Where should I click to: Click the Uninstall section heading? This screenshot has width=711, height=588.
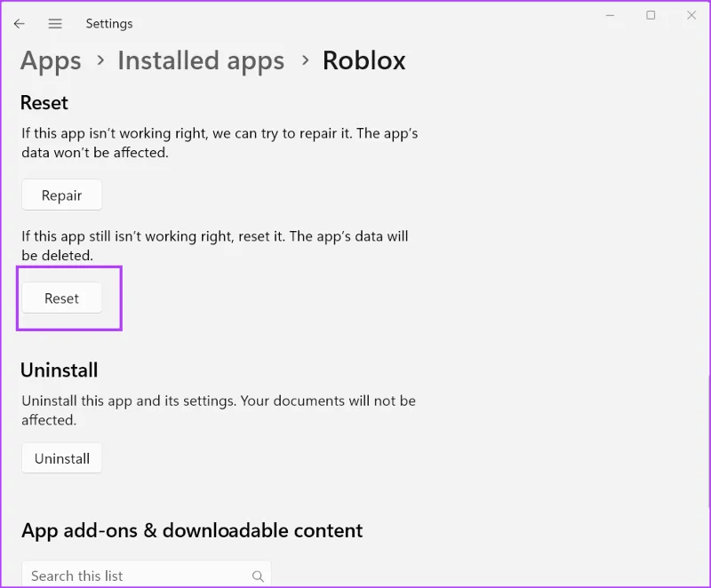pyautogui.click(x=59, y=370)
